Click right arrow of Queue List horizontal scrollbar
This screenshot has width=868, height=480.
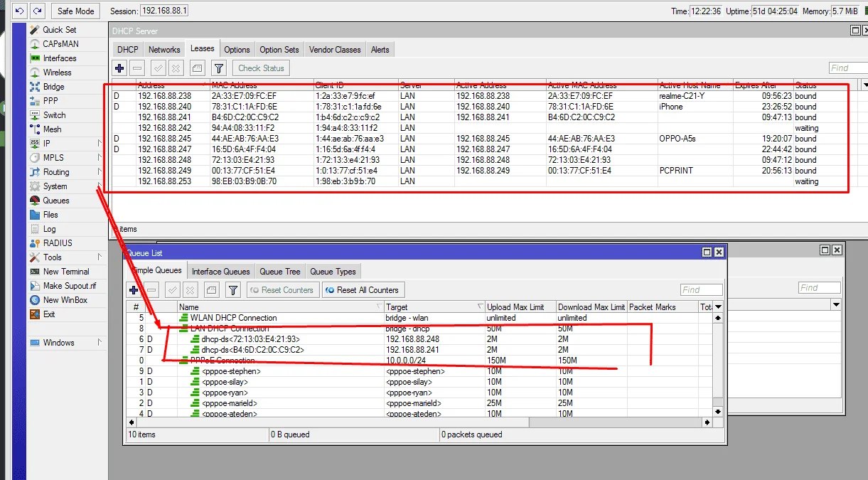point(707,422)
